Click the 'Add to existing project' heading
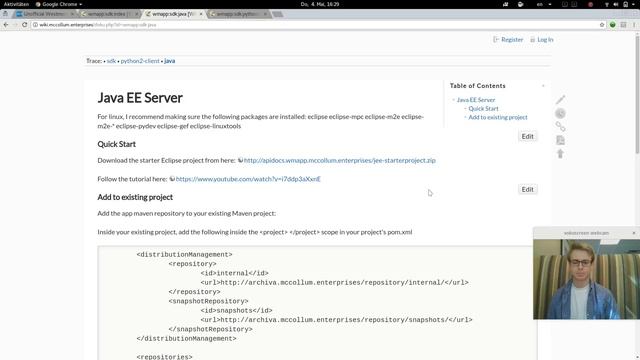 point(135,197)
